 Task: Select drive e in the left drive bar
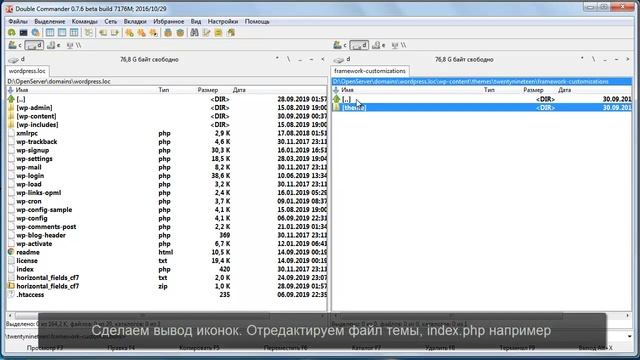tap(53, 45)
